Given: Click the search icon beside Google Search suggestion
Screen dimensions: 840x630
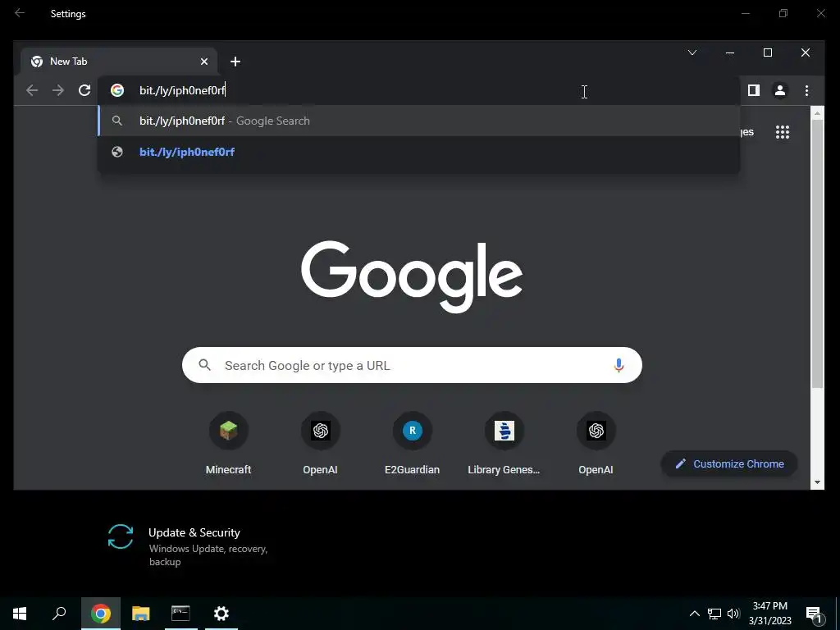Looking at the screenshot, I should [116, 121].
